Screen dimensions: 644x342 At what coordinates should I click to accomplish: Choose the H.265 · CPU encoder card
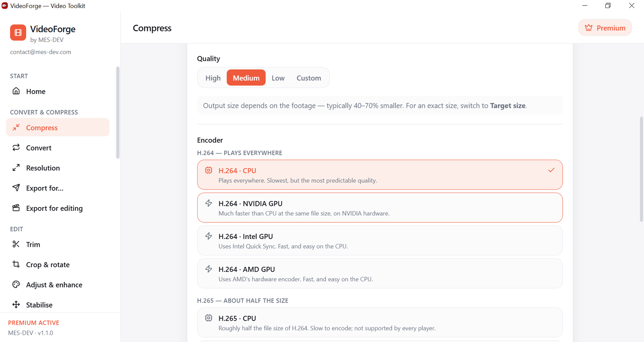point(380,323)
